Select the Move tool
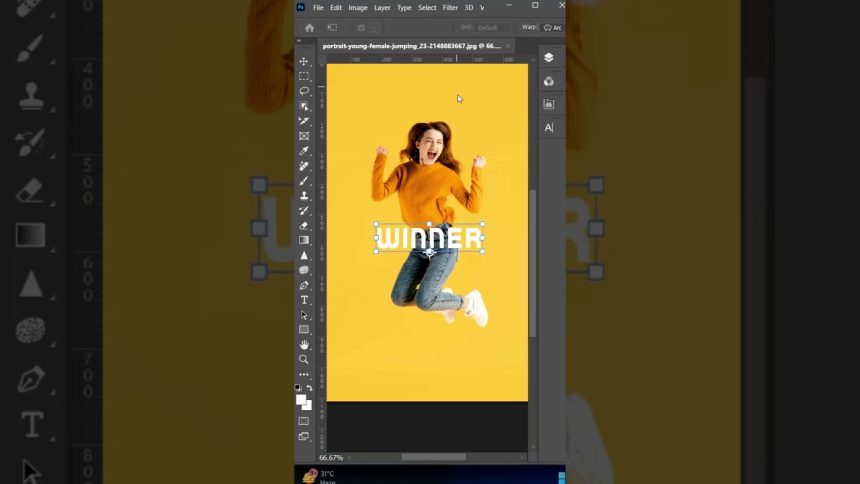The width and height of the screenshot is (860, 484). click(x=304, y=61)
